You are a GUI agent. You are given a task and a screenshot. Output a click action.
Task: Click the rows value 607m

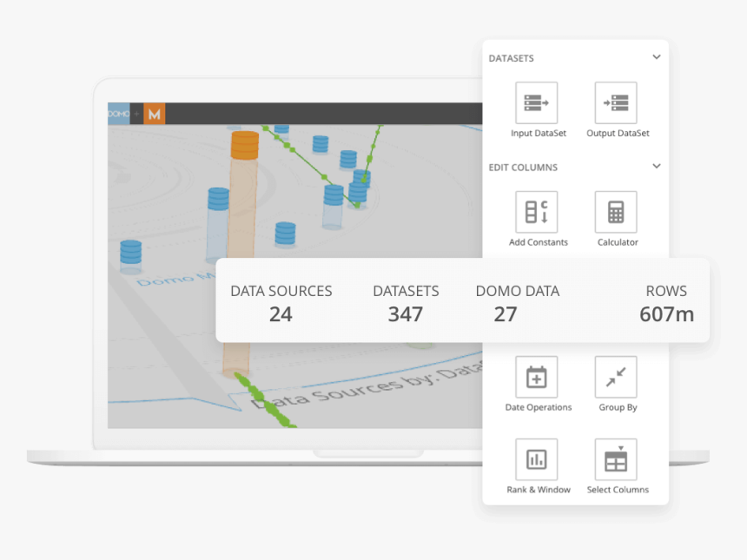pos(666,314)
